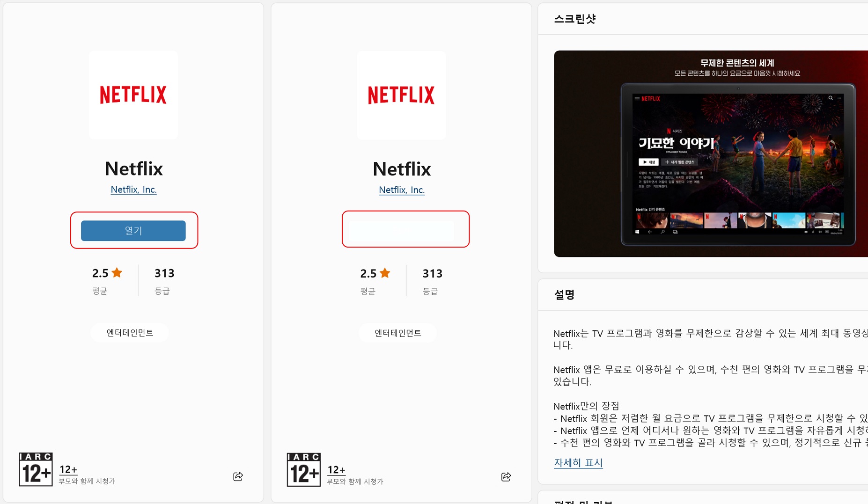This screenshot has width=868, height=504.
Task: Click Netflix logo in left card
Action: (x=133, y=95)
